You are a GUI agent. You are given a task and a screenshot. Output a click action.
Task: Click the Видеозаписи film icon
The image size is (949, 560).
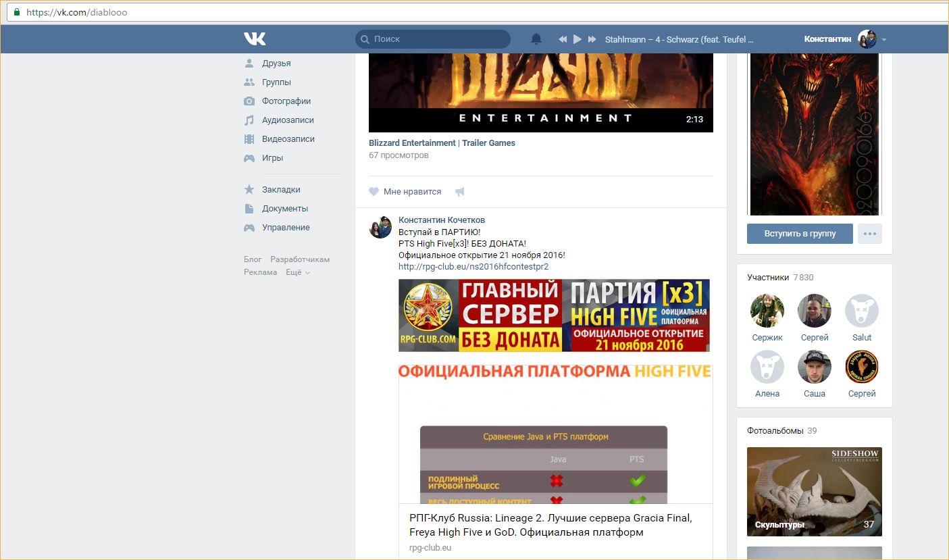pos(249,139)
